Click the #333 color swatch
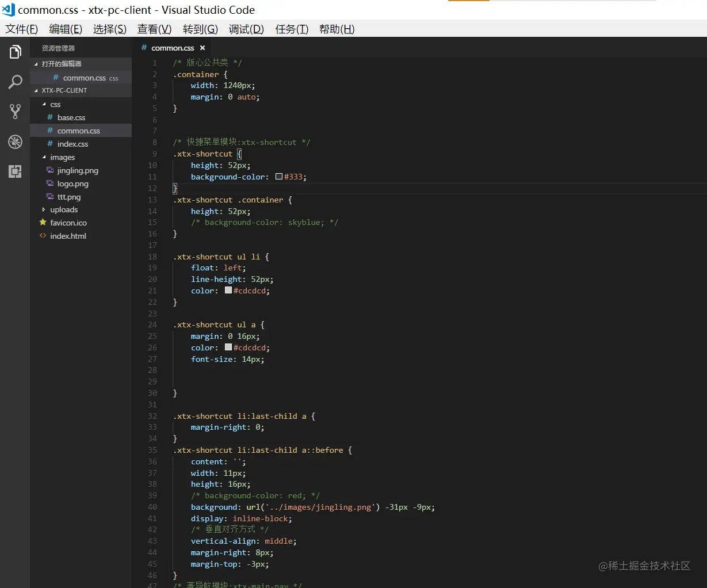707x588 pixels. 279,177
